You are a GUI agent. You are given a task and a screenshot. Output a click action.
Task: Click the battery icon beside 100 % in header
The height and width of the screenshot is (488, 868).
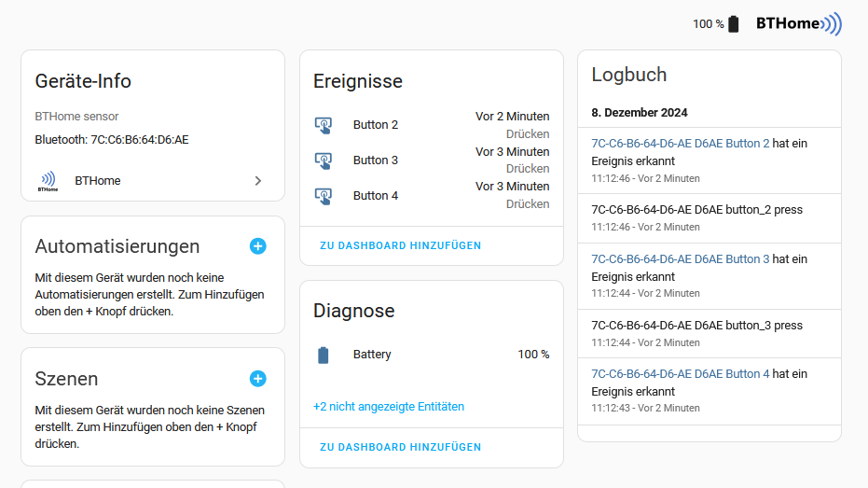[734, 24]
